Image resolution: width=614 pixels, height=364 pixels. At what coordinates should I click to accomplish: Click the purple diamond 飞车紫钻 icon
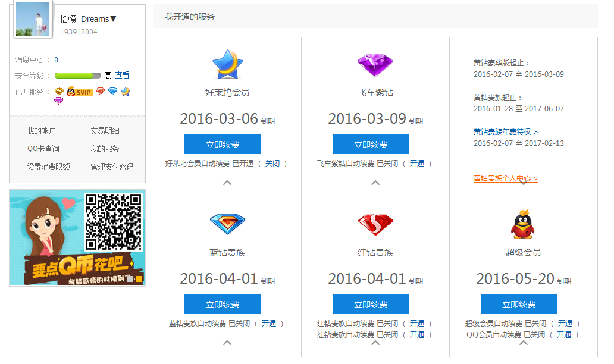click(x=375, y=65)
